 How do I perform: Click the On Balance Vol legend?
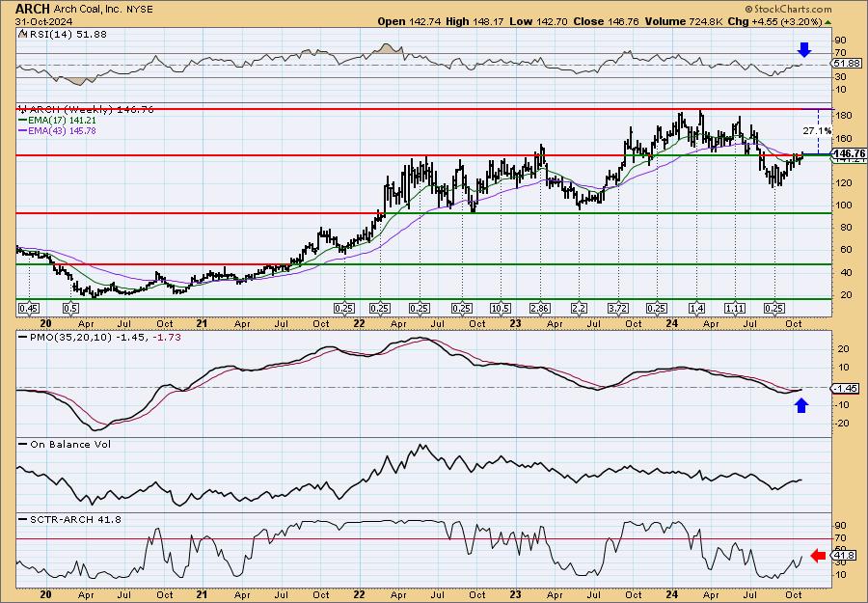click(x=65, y=444)
